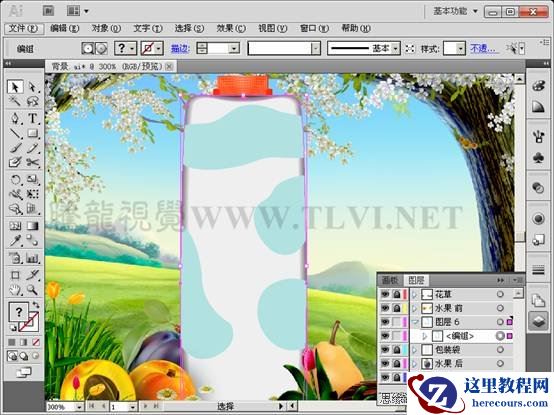554x415 pixels.
Task: Activate the Zoom tool
Action: pyautogui.click(x=32, y=290)
